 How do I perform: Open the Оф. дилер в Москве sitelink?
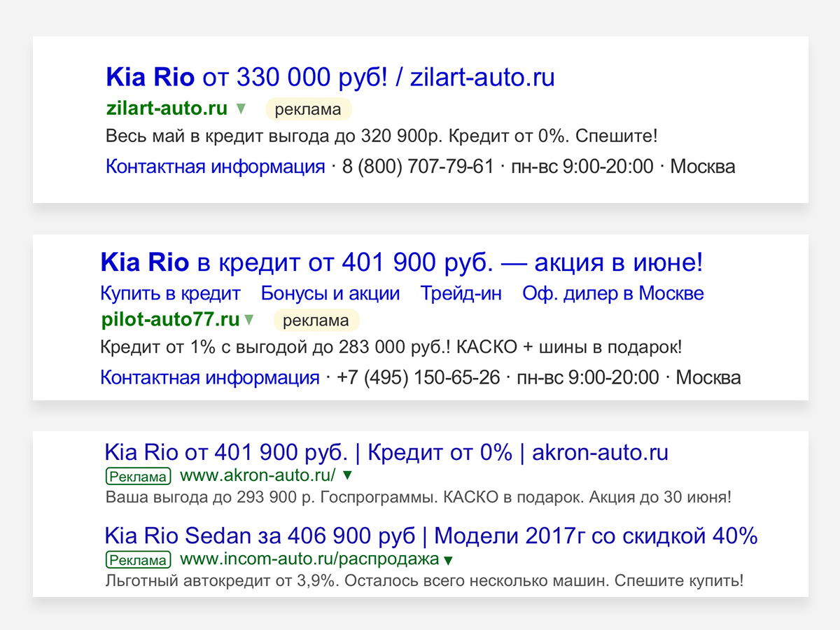[x=613, y=294]
